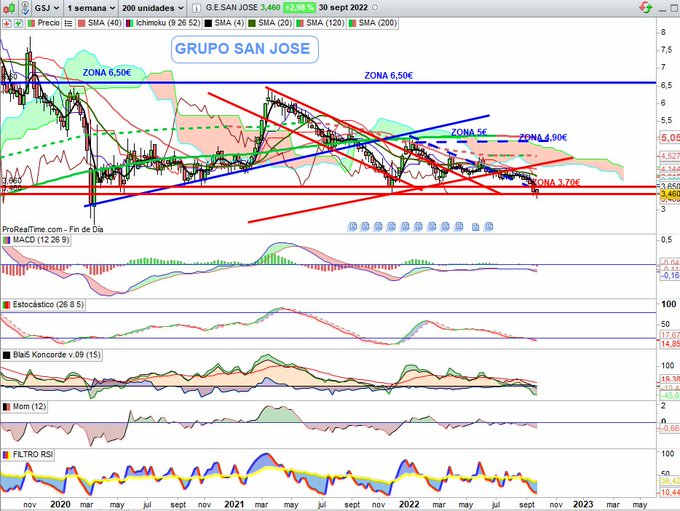The height and width of the screenshot is (511, 680).
Task: Click the chart link checkmark icon
Action: 25,7
